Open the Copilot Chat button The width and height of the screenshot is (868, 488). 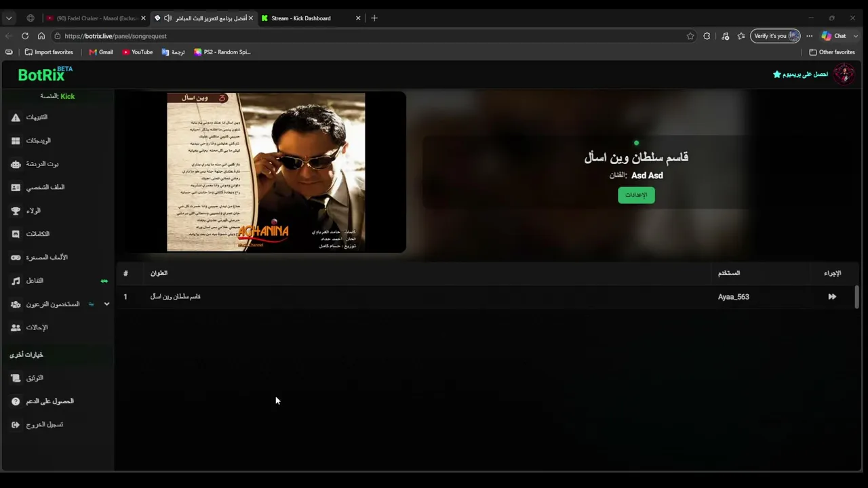834,36
